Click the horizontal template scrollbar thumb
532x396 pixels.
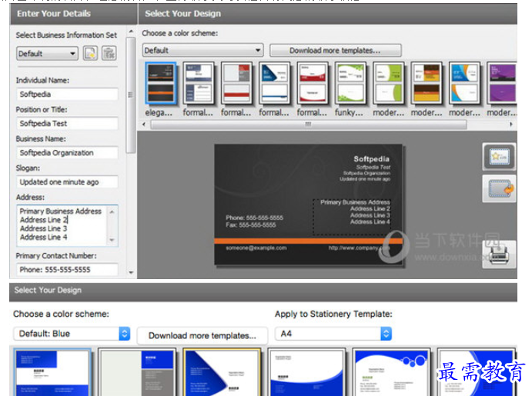click(x=309, y=125)
